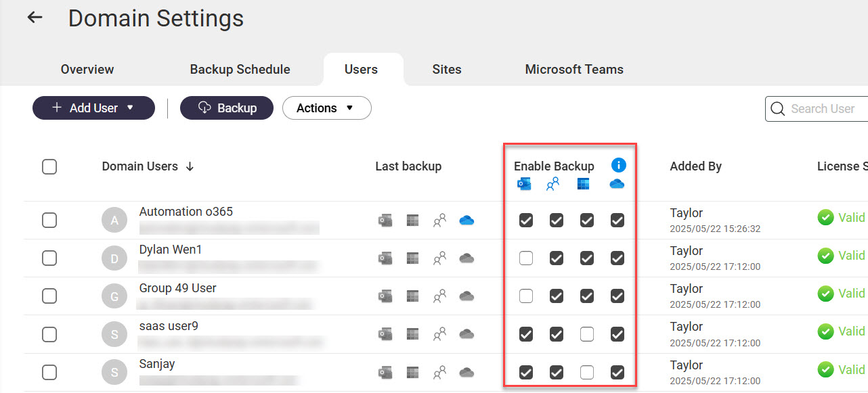Screen dimensions: 868x393
Task: Click the Outlook icon under Enable Backup header
Action: pos(523,184)
